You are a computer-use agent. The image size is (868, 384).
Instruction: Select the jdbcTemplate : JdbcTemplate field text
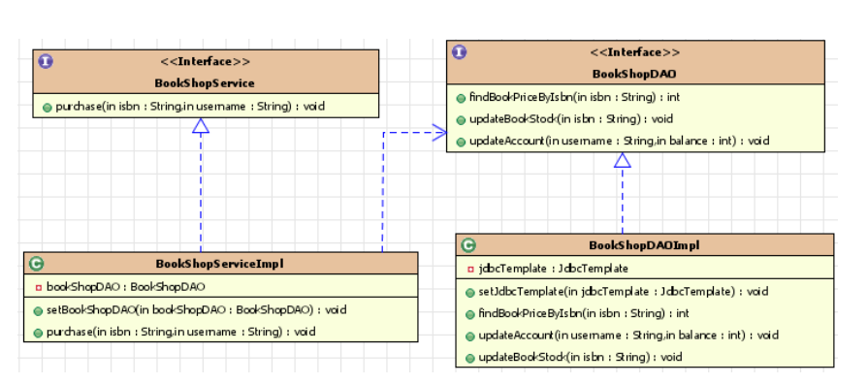coord(553,269)
